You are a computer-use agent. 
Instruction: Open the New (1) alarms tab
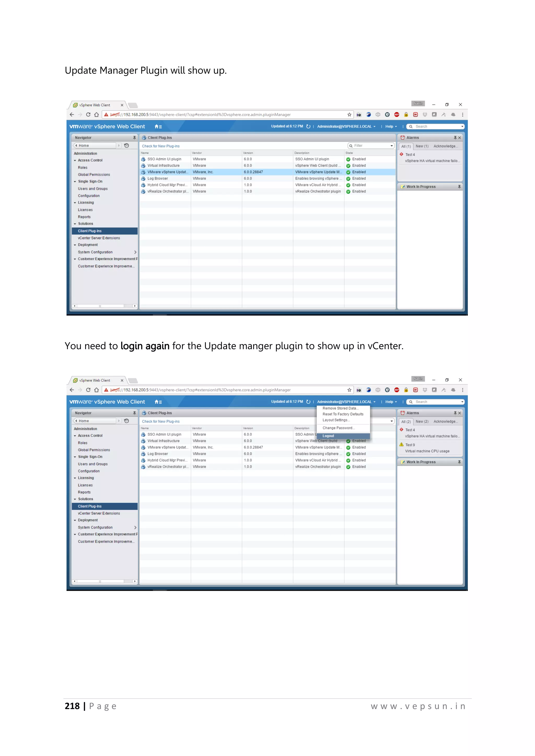(x=422, y=146)
